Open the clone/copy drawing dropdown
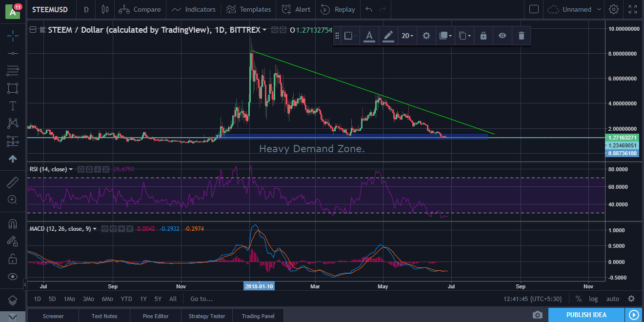Screen dimensions: 644x322 click(x=464, y=36)
